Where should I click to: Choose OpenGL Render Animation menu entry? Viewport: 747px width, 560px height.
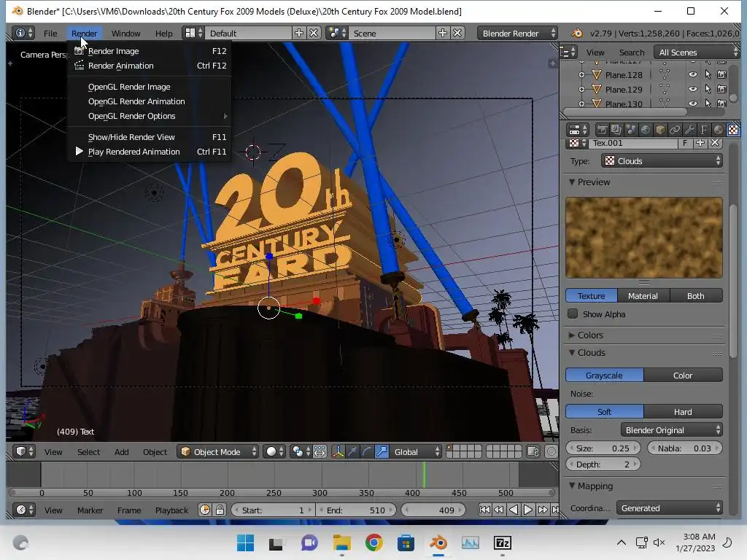150,101
